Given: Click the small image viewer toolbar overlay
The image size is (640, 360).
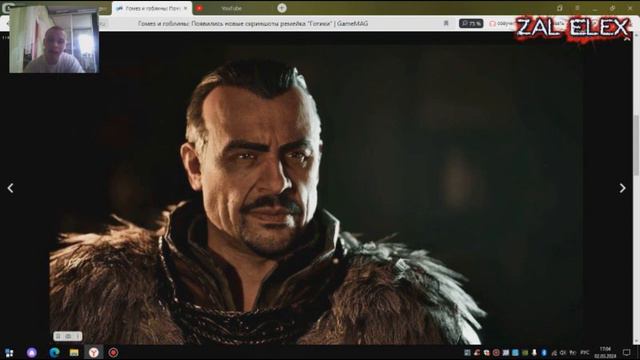Looking at the screenshot, I should [68, 336].
